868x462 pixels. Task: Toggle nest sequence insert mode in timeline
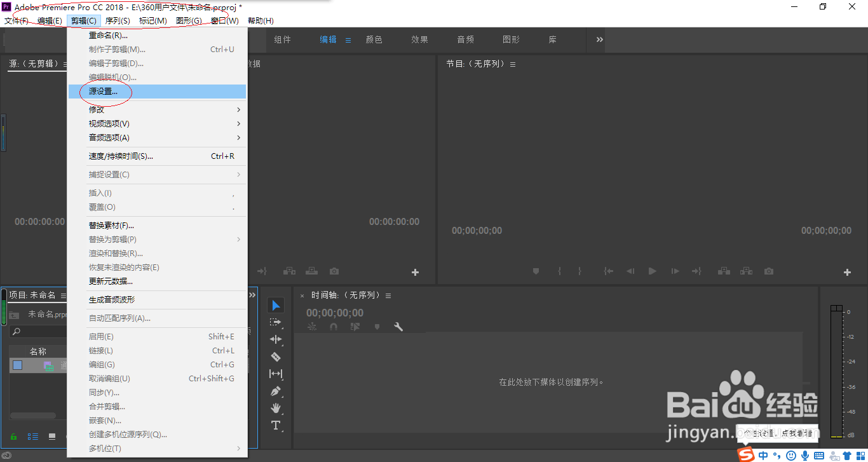click(x=312, y=327)
